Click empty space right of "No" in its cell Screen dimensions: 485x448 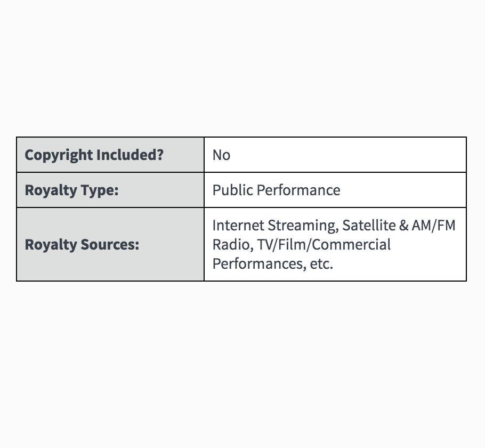(x=346, y=155)
